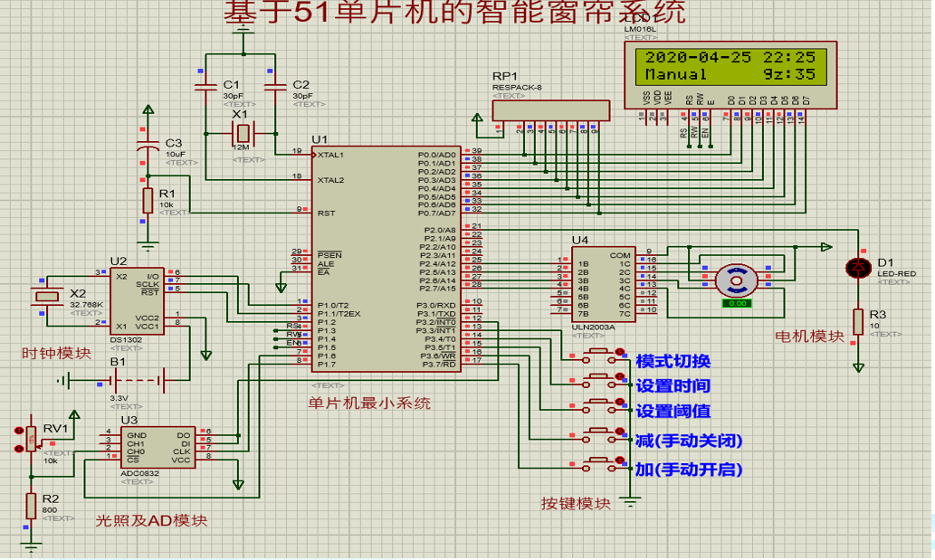Select the ULN2003A driver chip U4
The height and width of the screenshot is (560, 935).
coord(604,284)
